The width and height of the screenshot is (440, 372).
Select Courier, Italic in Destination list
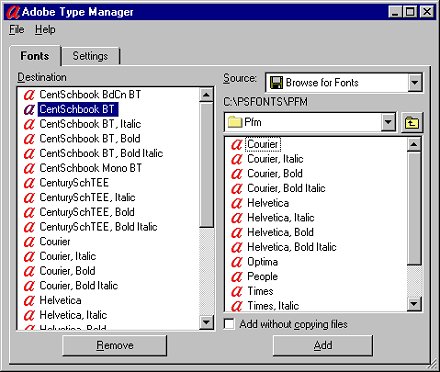[68, 256]
